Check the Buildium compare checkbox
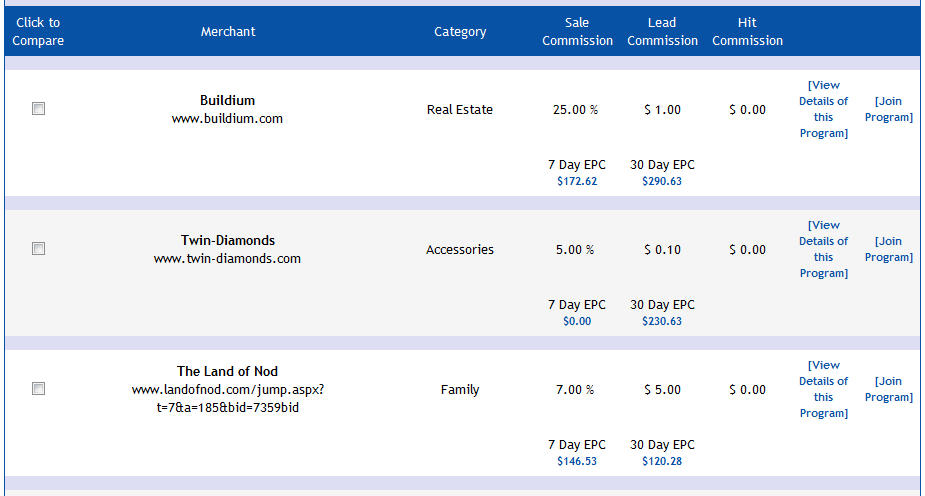Image resolution: width=925 pixels, height=496 pixels. [x=38, y=109]
